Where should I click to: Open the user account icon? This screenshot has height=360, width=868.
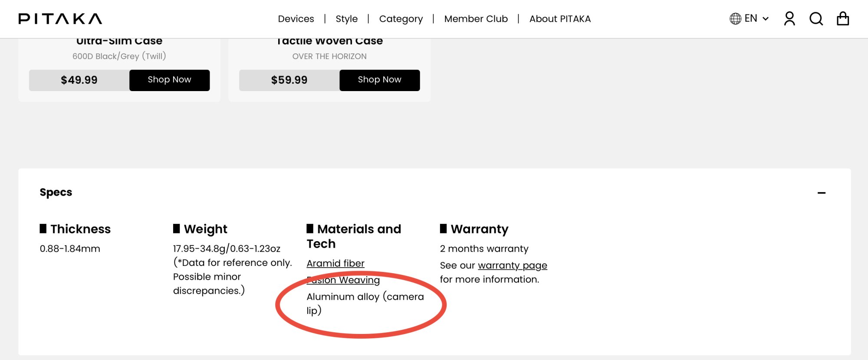click(789, 19)
